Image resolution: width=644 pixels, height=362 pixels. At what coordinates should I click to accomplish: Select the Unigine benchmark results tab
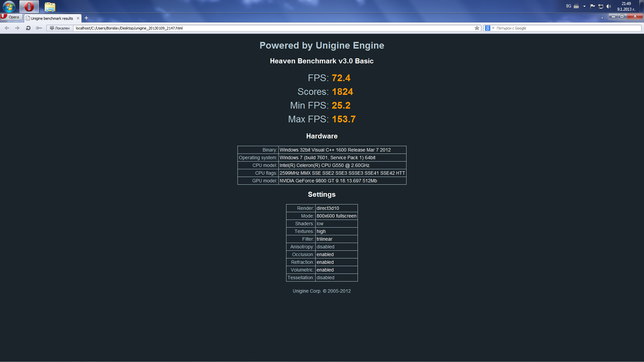click(x=52, y=18)
